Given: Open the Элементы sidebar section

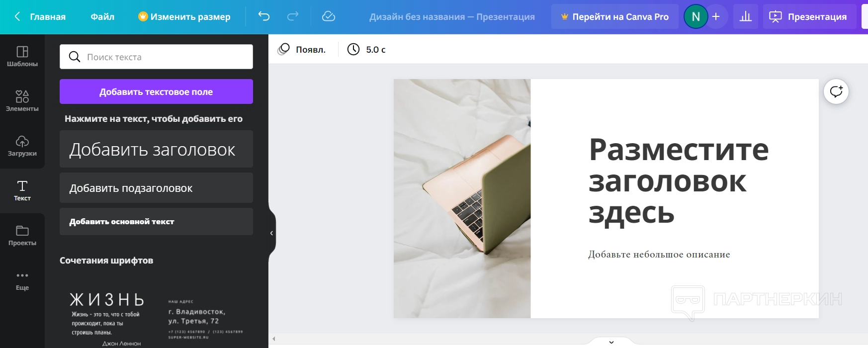Looking at the screenshot, I should [x=22, y=101].
